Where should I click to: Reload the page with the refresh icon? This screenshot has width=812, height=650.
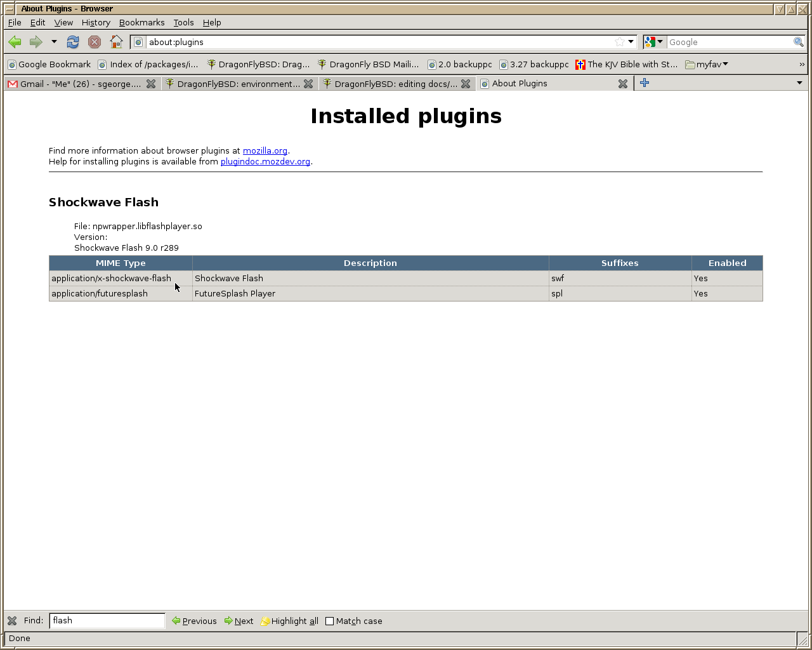(73, 42)
